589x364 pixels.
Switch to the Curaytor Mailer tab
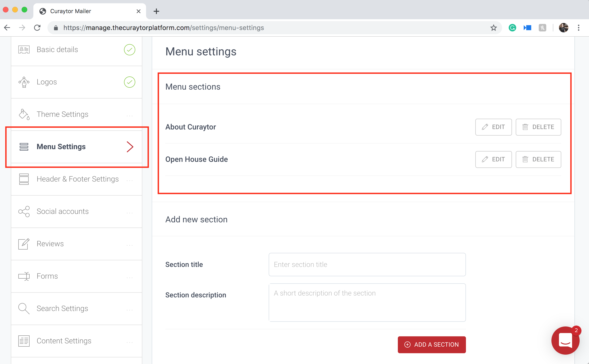(90, 11)
